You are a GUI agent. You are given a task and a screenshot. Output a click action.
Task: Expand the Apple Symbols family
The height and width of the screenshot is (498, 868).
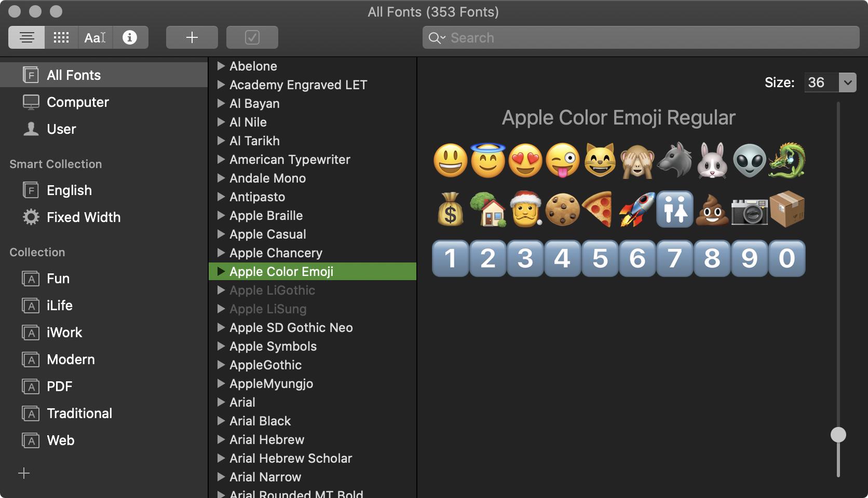[x=221, y=346]
